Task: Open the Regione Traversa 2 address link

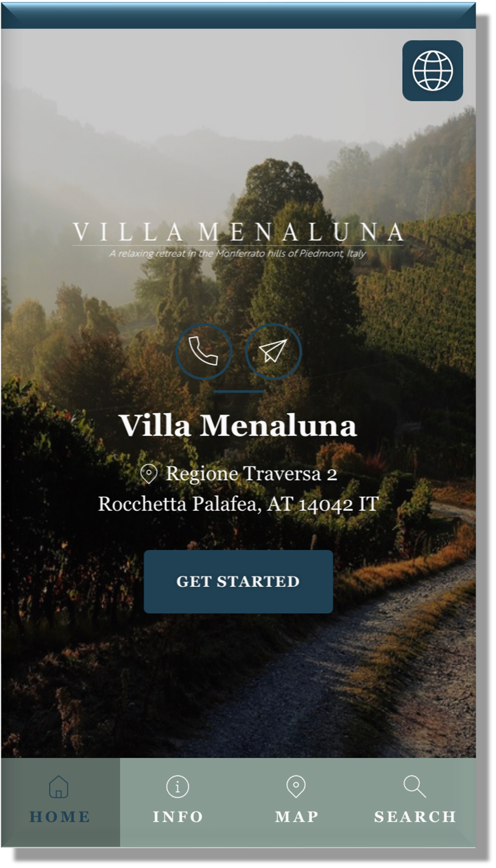Action: click(x=251, y=473)
